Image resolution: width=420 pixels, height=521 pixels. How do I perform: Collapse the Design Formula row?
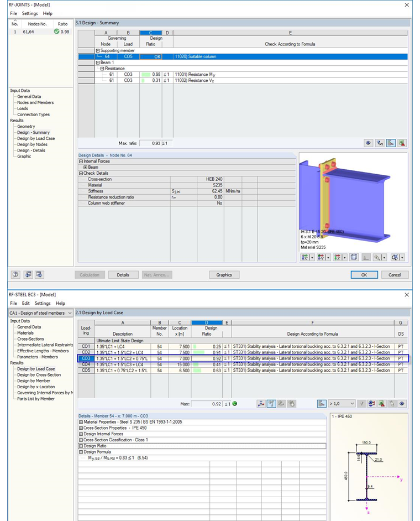(81, 452)
